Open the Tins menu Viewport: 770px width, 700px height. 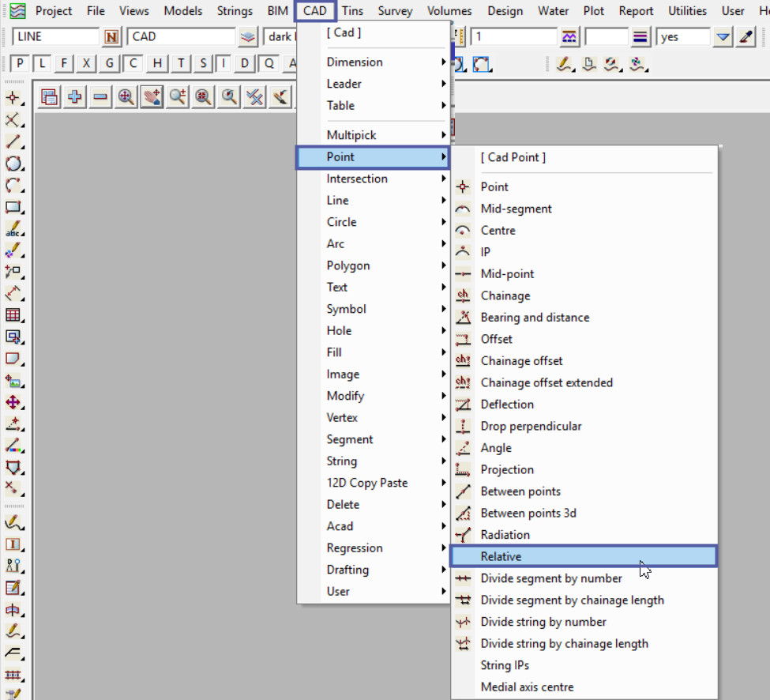click(x=352, y=11)
